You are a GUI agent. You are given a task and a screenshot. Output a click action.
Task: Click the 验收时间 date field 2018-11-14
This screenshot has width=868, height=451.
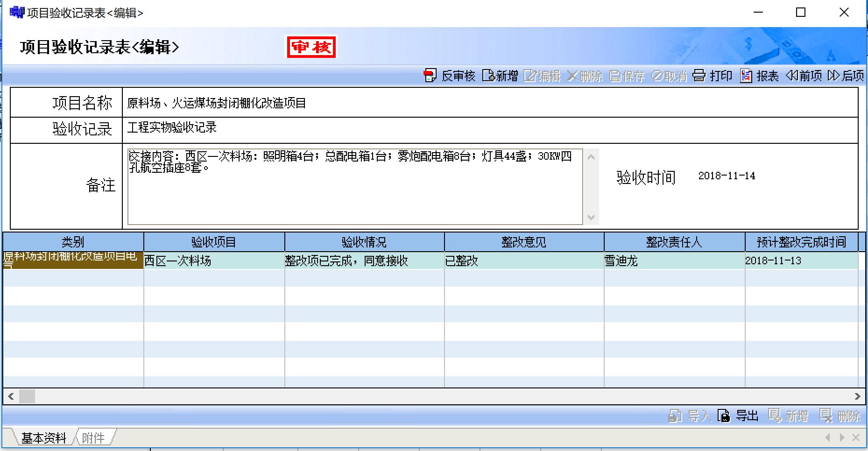tap(727, 176)
